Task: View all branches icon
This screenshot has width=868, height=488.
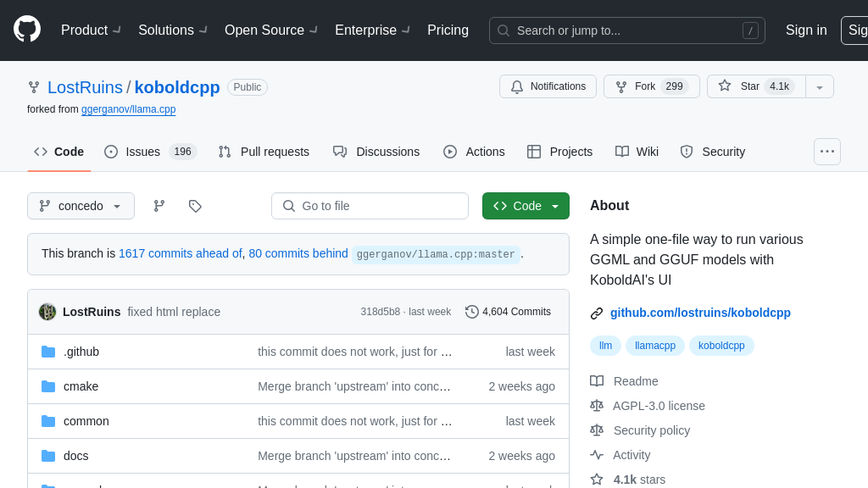Action: pyautogui.click(x=159, y=206)
